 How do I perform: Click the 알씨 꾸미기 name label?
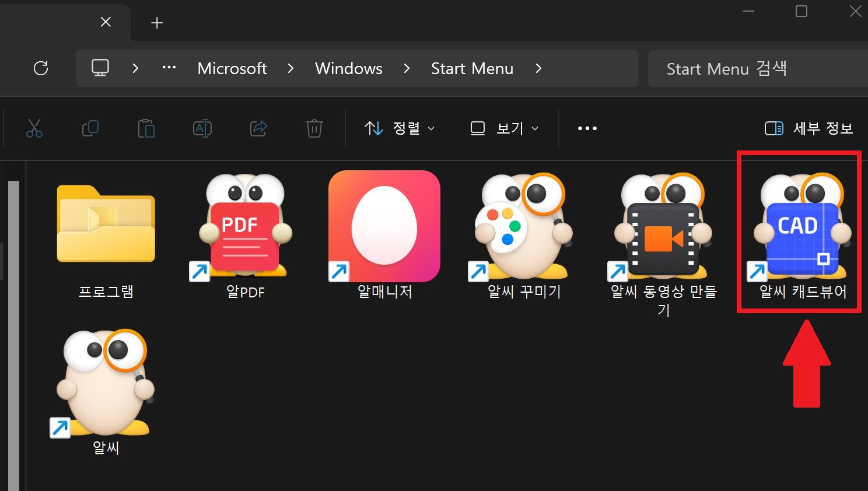point(524,291)
